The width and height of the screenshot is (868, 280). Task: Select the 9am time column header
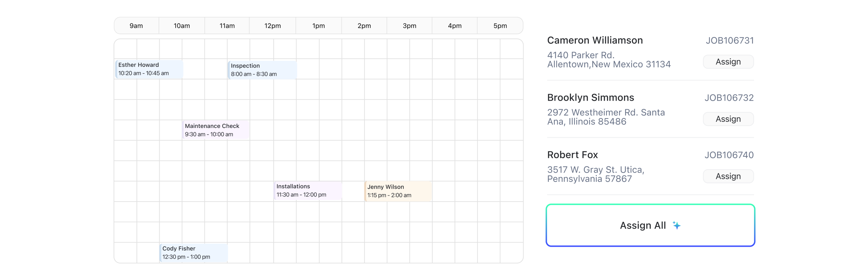pyautogui.click(x=136, y=26)
